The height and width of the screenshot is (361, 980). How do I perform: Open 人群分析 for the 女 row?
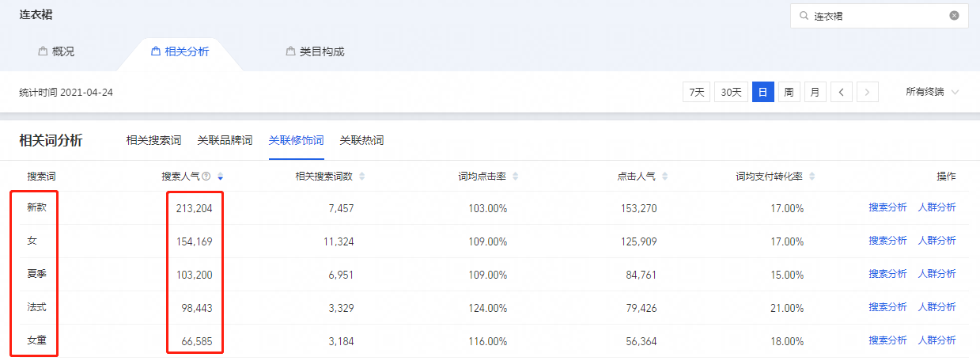[936, 241]
